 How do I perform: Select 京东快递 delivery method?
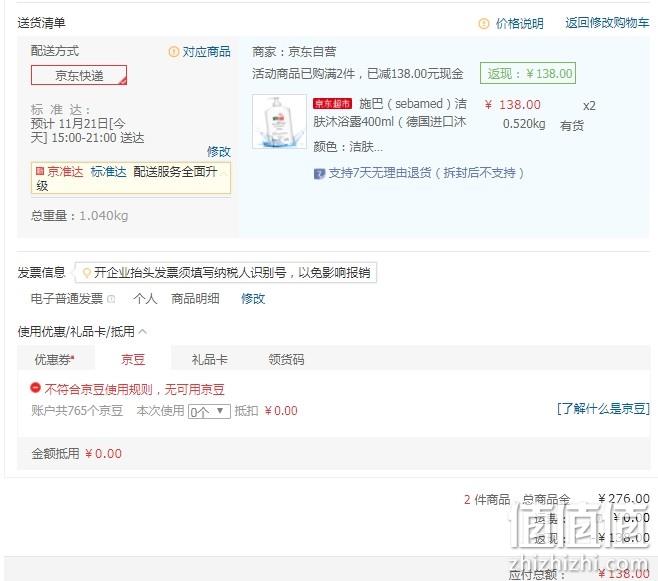tap(79, 75)
